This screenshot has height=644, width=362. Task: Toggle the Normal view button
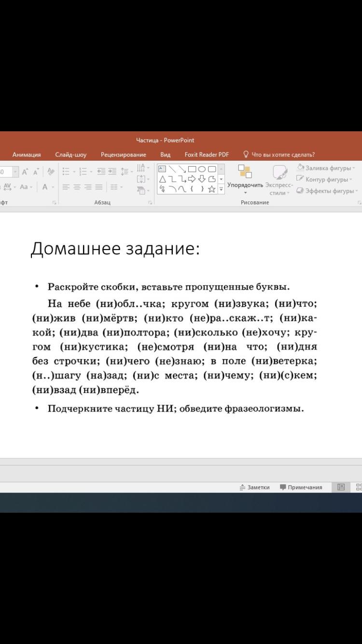pos(341,487)
